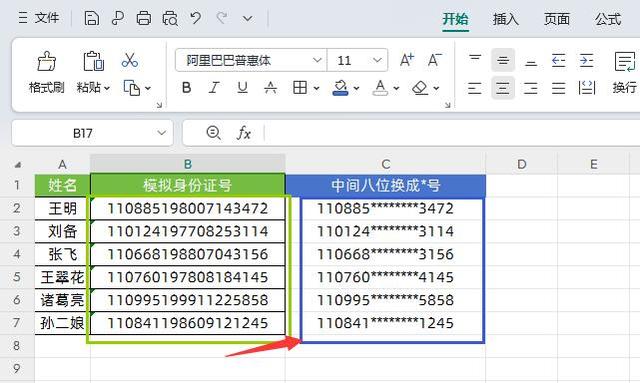Toggle strikethrough formatting
640x383 pixels.
270,88
